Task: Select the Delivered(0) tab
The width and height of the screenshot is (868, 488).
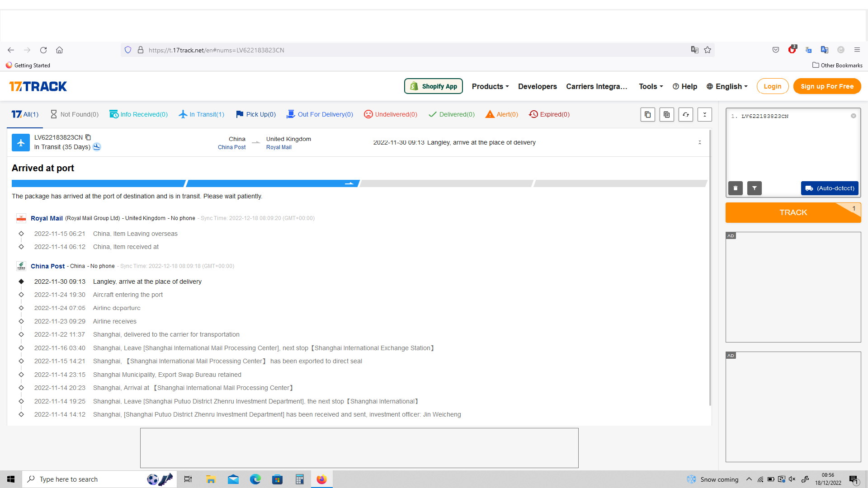Action: tap(451, 114)
